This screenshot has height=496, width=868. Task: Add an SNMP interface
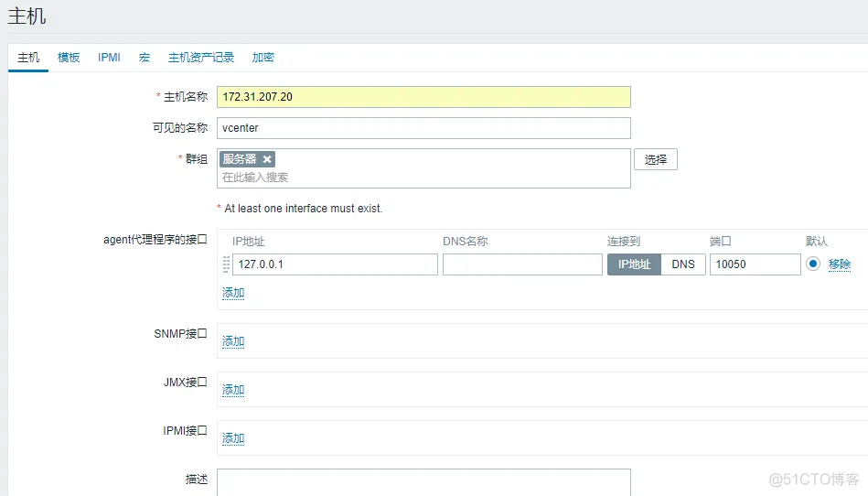(233, 341)
